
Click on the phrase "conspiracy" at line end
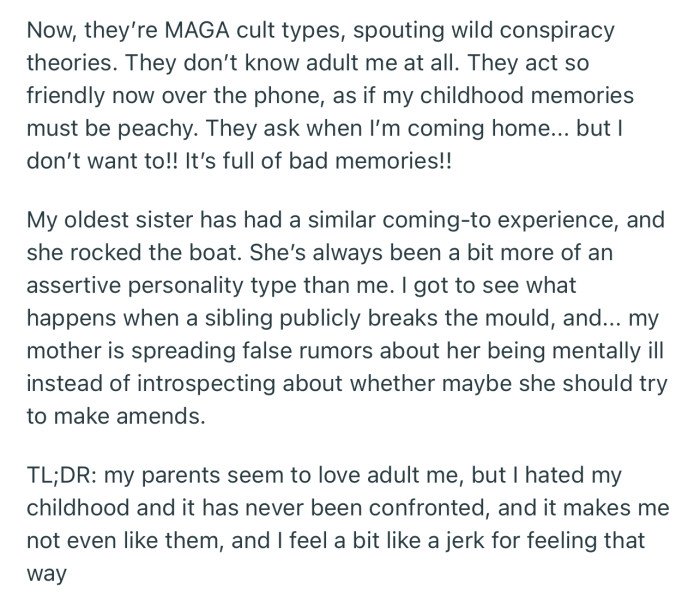557,32
